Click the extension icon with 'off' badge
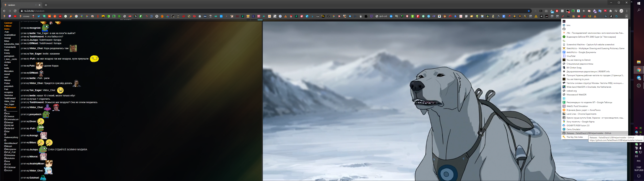Image resolution: width=644 pixels, height=181 pixels. click(x=552, y=11)
